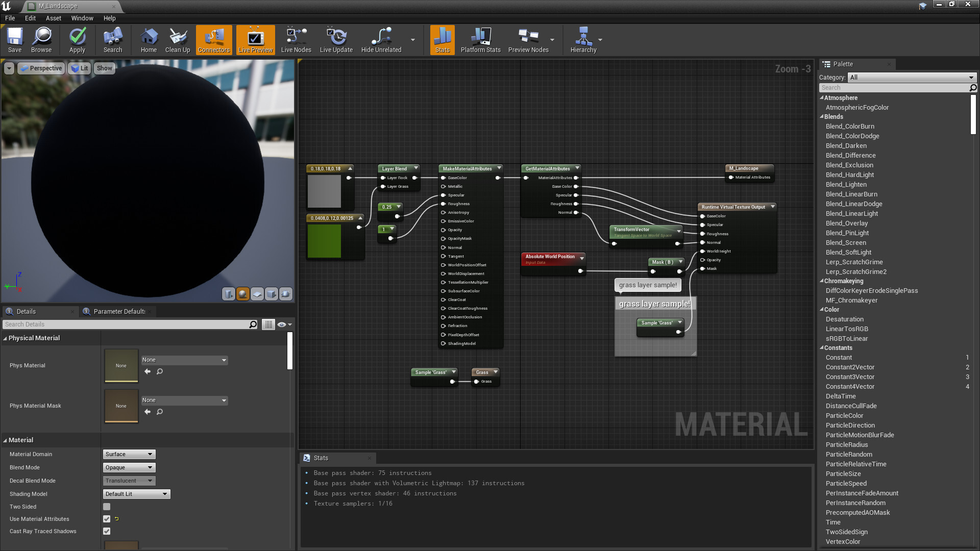Open the Shading Model dropdown
The width and height of the screenshot is (980, 551).
[136, 493]
